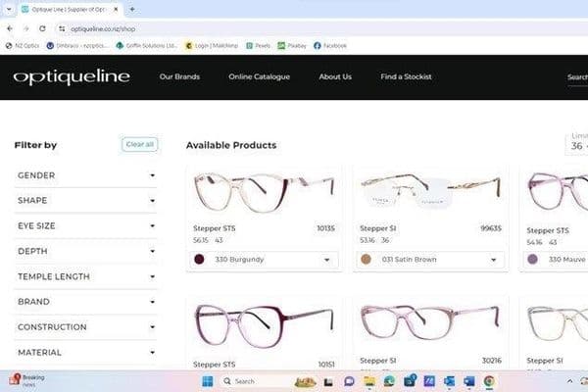Screen dimensions: 588x392
Task: Open the Pixabay bookmark
Action: point(292,46)
